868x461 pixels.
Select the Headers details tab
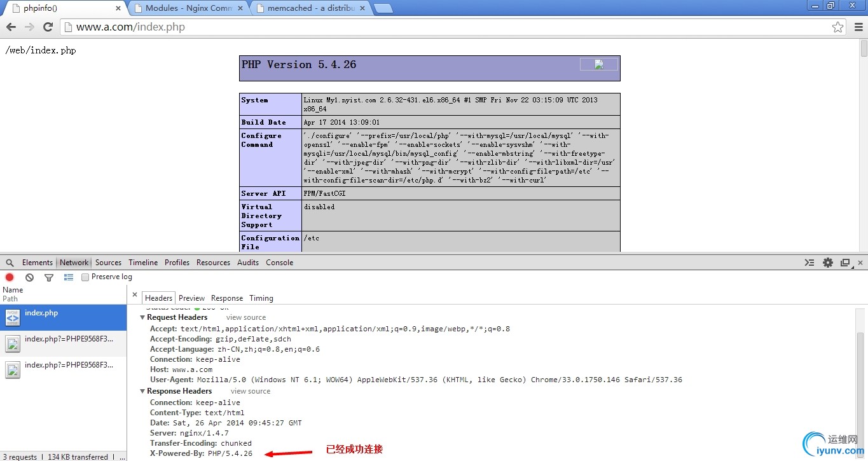pyautogui.click(x=158, y=298)
